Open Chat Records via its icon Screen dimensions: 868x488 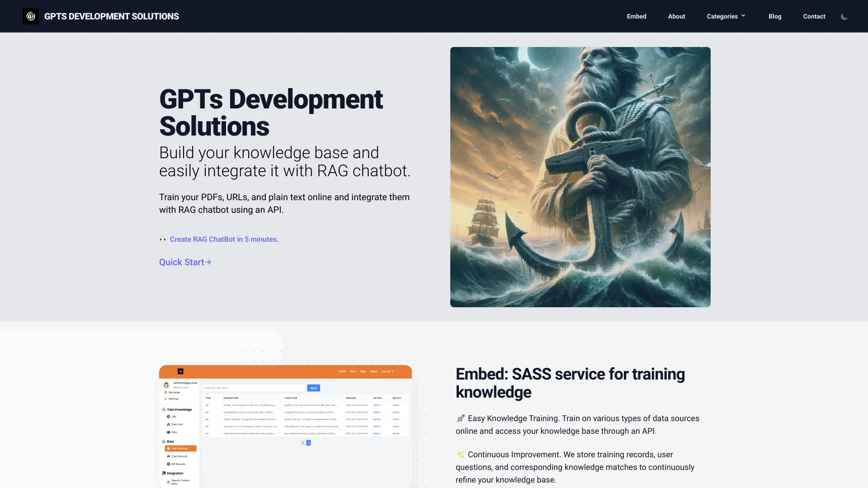pos(168,456)
